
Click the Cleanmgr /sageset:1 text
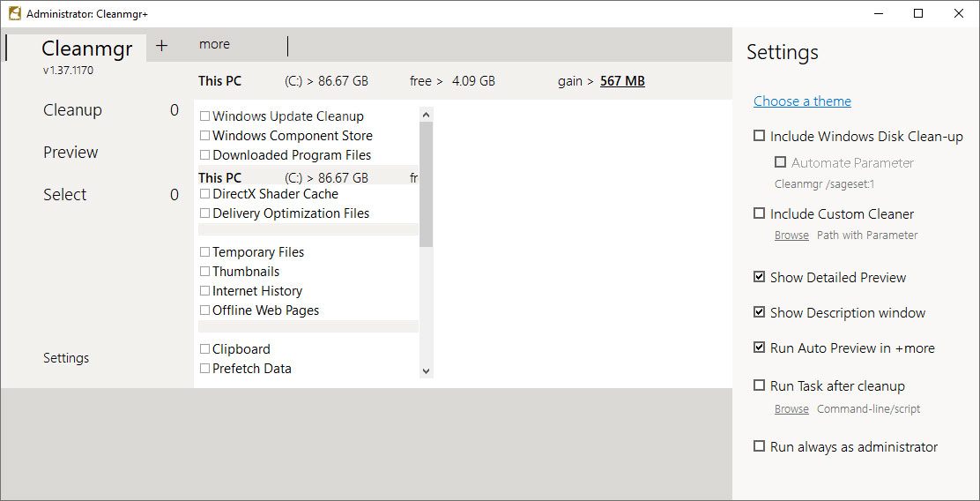[822, 184]
